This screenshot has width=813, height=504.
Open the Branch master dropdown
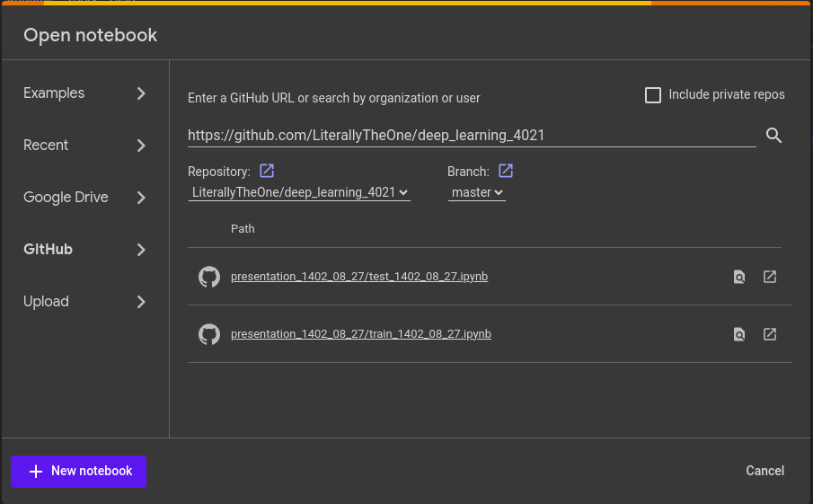point(476,192)
